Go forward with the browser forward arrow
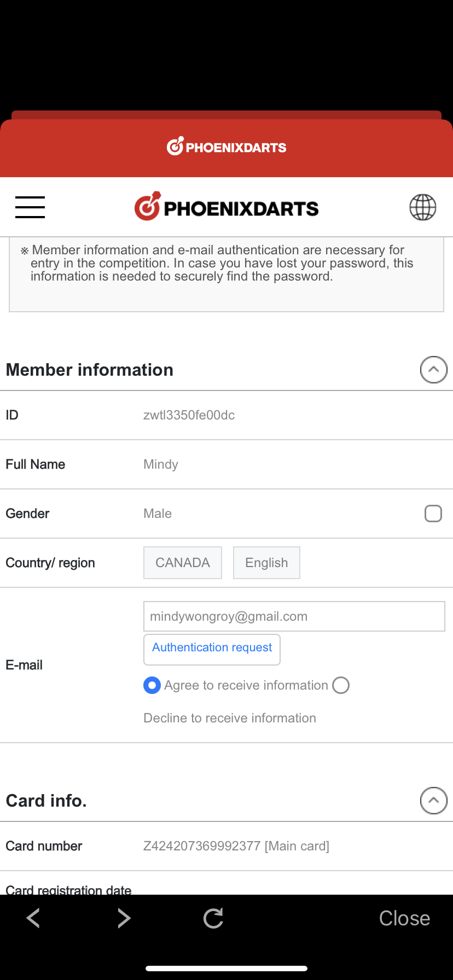The height and width of the screenshot is (980, 453). (x=124, y=918)
